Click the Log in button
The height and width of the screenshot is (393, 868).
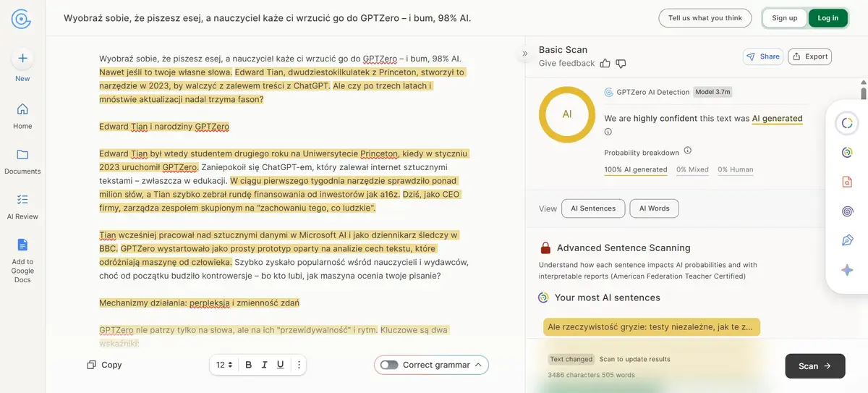[x=828, y=18]
